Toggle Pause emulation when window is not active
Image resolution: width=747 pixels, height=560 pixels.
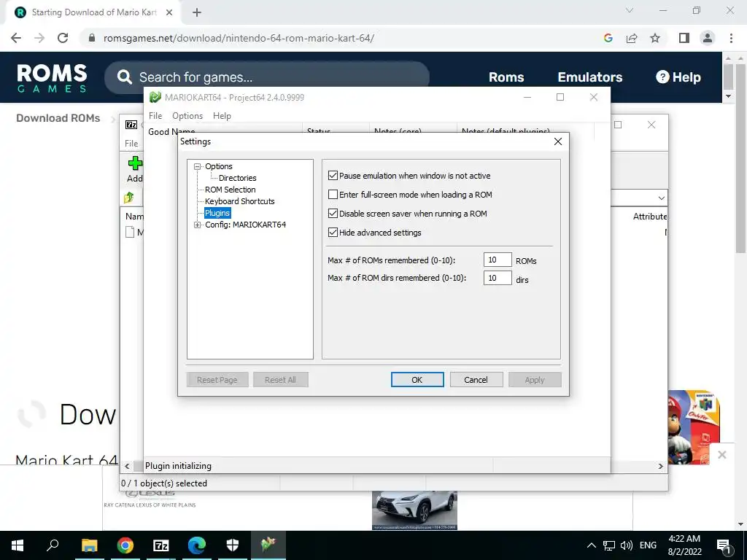(333, 176)
